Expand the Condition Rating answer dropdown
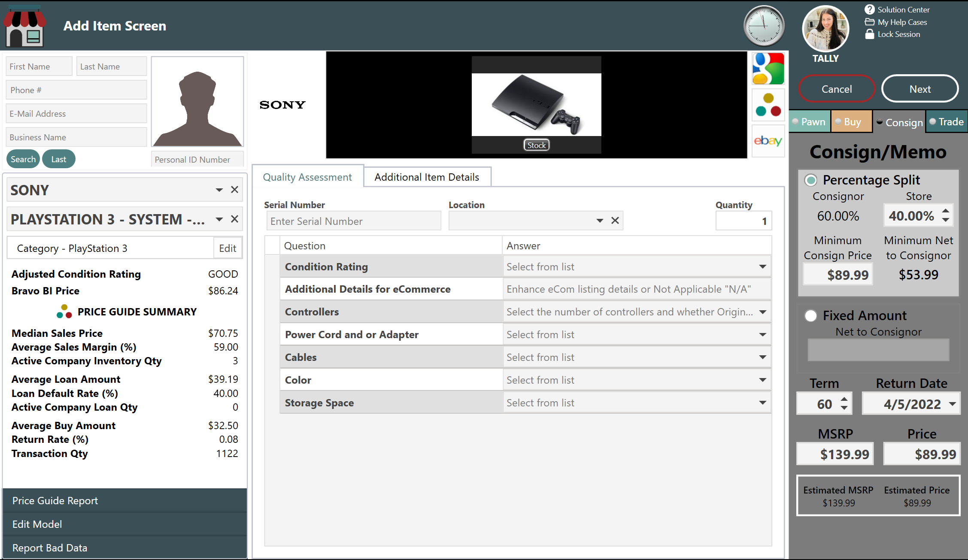The height and width of the screenshot is (560, 968). coord(762,267)
